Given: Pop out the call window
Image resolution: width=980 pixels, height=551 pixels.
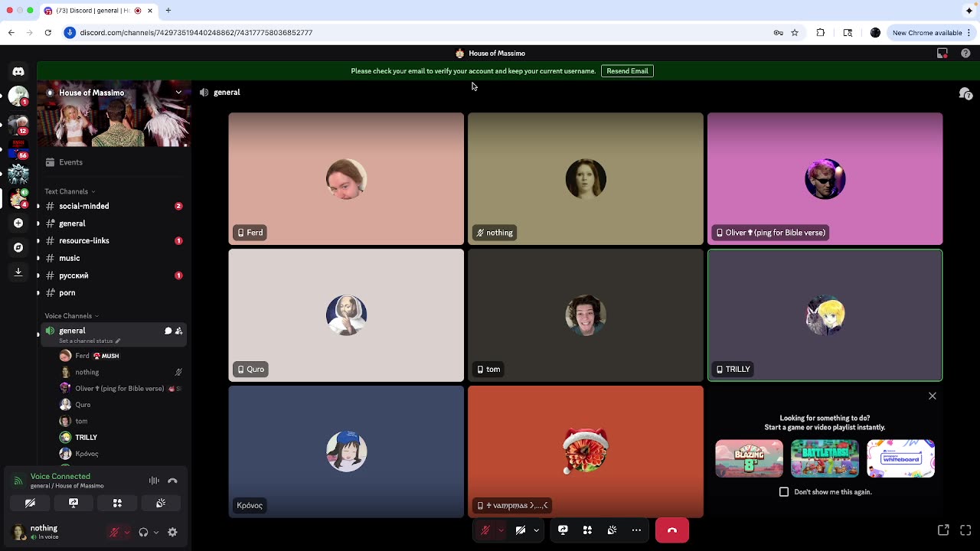Looking at the screenshot, I should pyautogui.click(x=943, y=530).
